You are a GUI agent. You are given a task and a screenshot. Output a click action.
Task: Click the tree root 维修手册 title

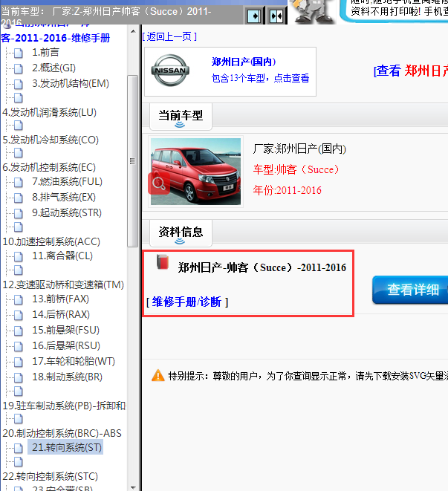[x=56, y=38]
